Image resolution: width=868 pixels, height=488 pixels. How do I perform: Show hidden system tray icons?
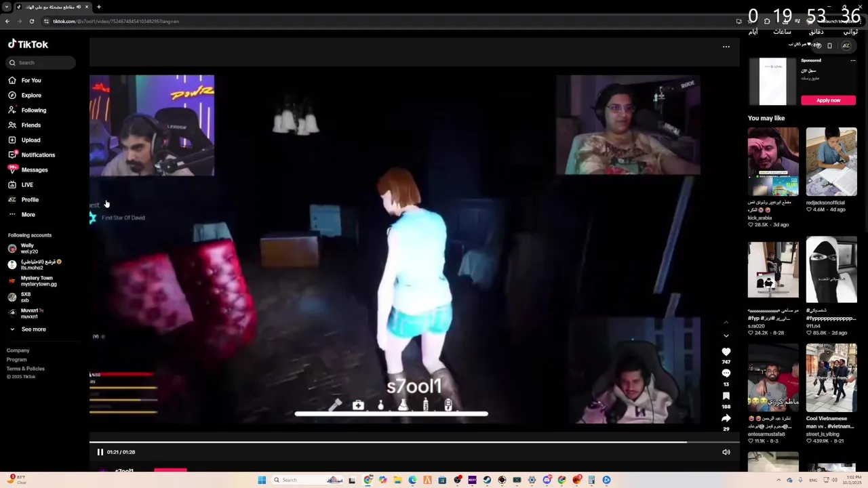point(778,480)
